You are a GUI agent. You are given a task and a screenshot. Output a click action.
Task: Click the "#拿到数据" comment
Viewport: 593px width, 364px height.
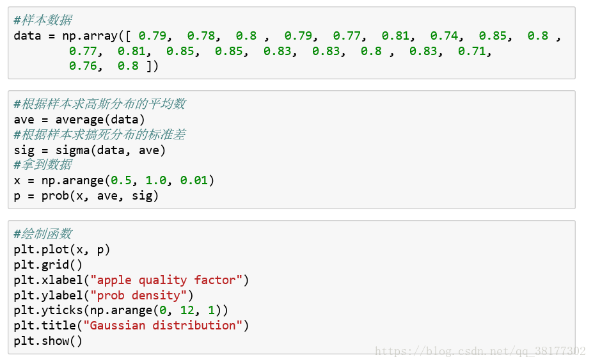tap(43, 165)
